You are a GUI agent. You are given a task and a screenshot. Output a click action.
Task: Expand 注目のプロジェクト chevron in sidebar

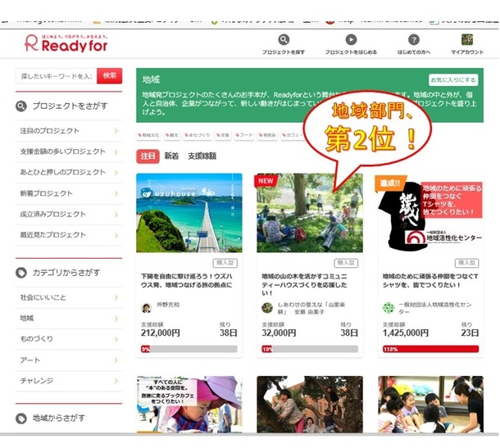(x=116, y=131)
